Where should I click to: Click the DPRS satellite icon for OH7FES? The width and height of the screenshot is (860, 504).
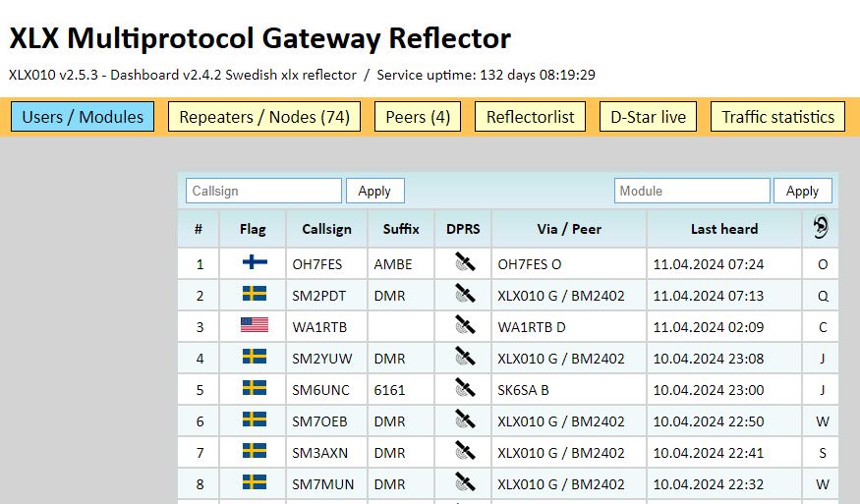464,263
